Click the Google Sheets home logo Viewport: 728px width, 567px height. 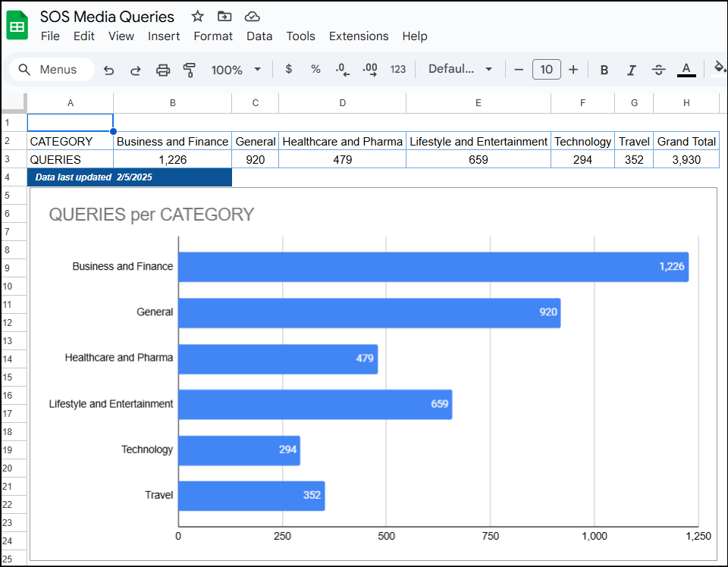[17, 26]
